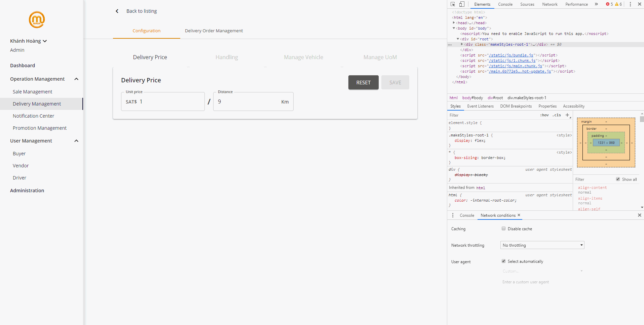Click the SAVE button
644x325 pixels.
pos(395,82)
